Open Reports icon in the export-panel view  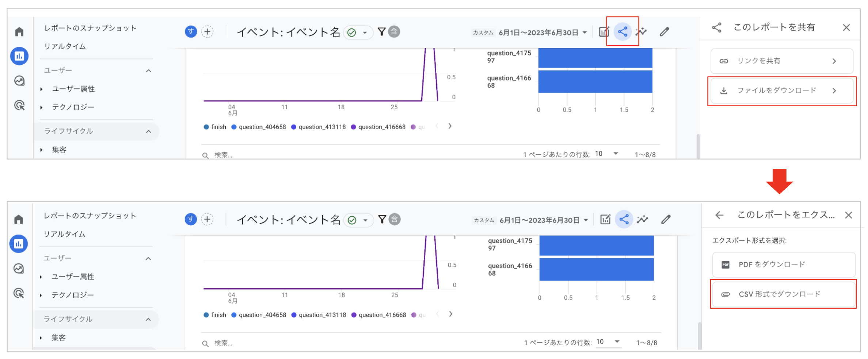[x=19, y=244]
